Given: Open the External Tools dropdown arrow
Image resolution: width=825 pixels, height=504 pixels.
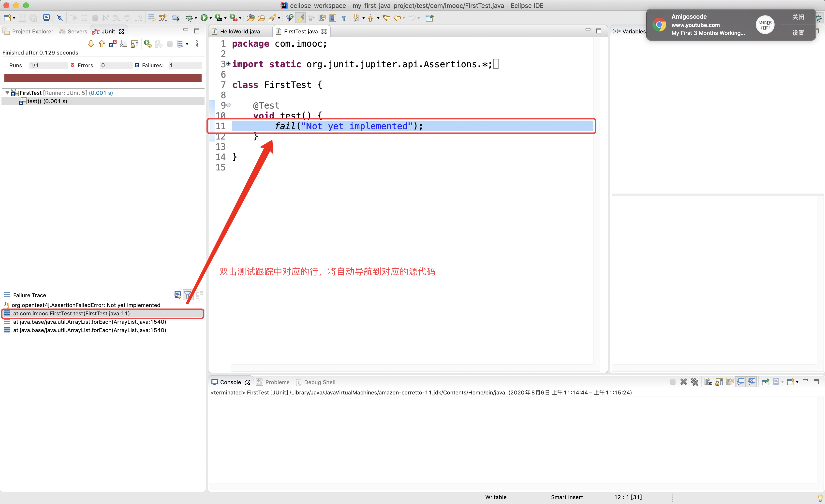Looking at the screenshot, I should (240, 18).
